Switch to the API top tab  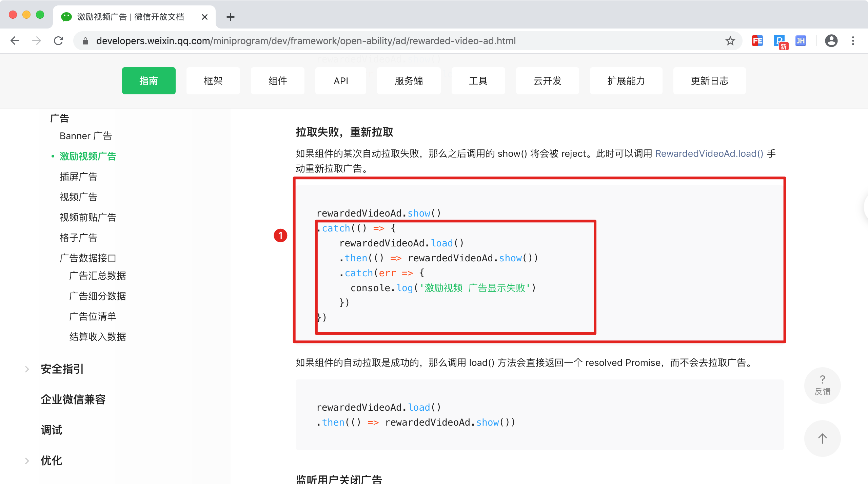341,81
